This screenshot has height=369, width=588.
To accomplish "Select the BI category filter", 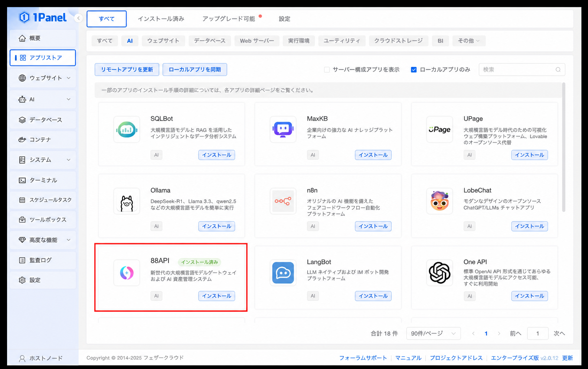I will point(440,41).
